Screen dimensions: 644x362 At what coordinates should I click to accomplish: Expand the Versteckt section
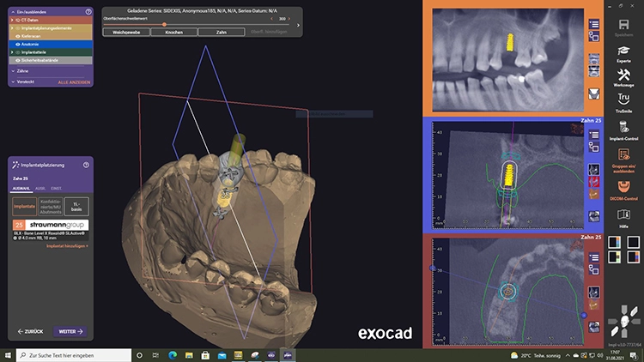click(x=13, y=81)
